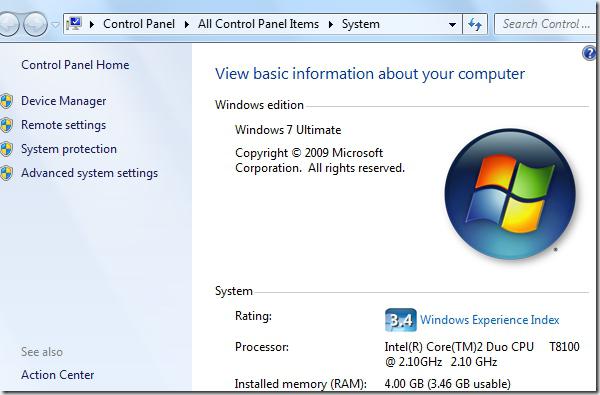Select Control Panel in the breadcrumb
600x395 pixels.
click(x=139, y=24)
